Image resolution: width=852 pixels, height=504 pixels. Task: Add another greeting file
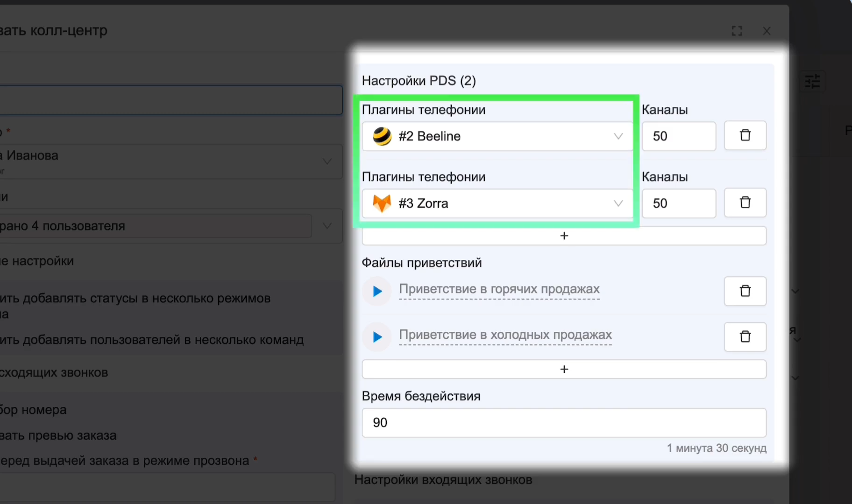(x=564, y=370)
